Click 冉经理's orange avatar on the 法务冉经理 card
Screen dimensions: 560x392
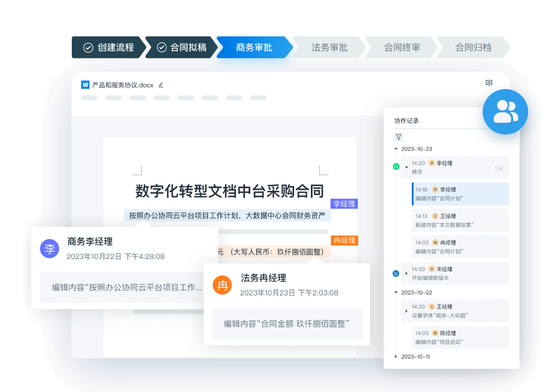(x=223, y=286)
